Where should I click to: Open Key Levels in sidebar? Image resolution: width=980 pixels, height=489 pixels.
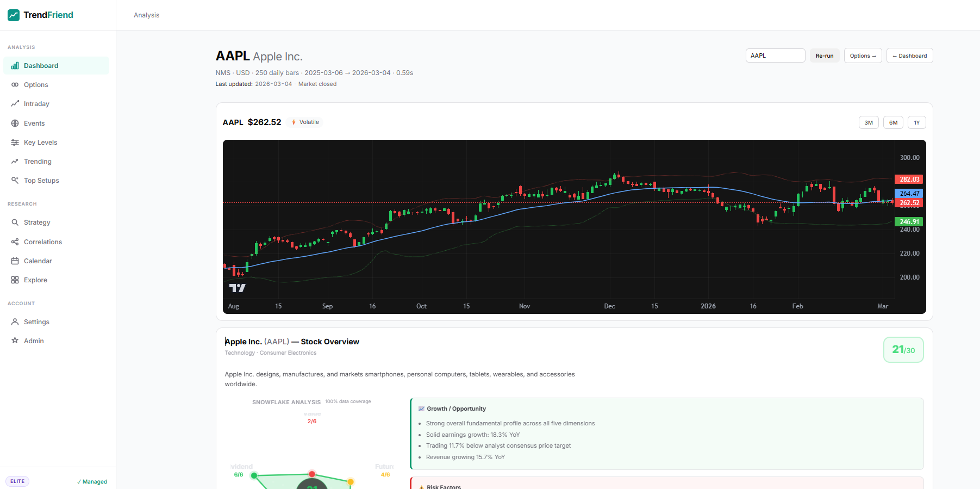pyautogui.click(x=57, y=143)
